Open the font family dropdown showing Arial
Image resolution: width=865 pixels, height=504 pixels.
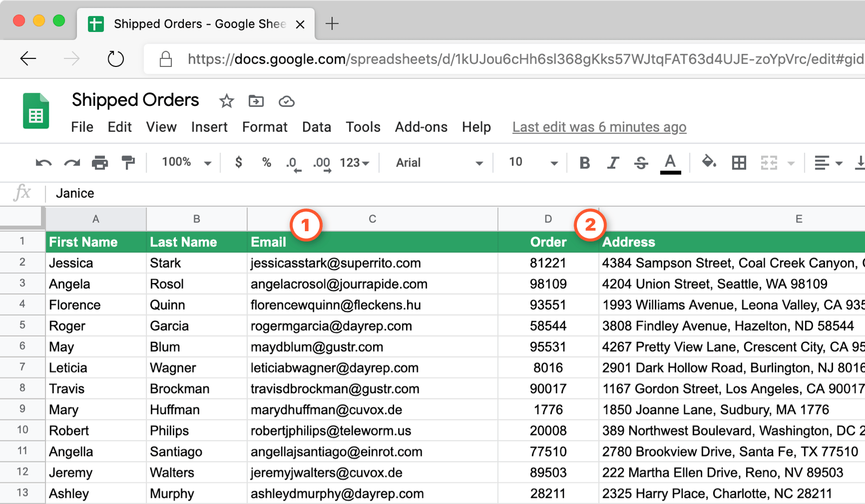[x=436, y=162]
